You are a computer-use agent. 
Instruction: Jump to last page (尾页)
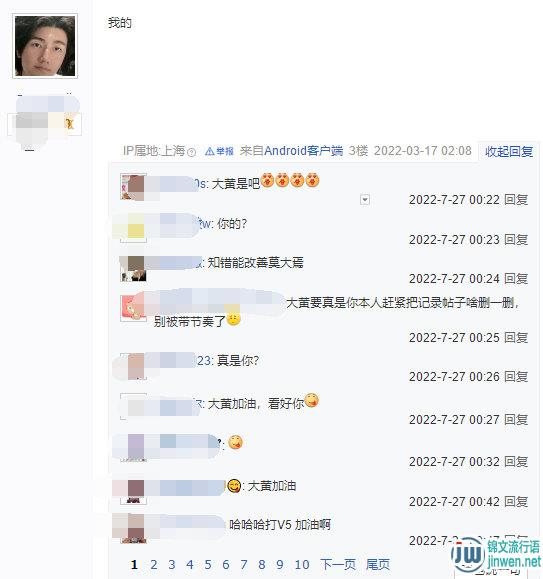tap(378, 564)
